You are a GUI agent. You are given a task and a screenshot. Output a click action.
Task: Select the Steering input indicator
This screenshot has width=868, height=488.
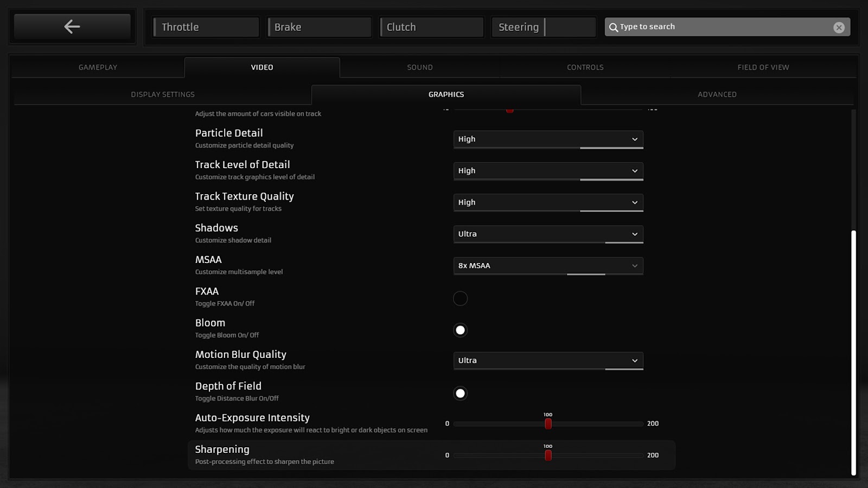pyautogui.click(x=544, y=27)
